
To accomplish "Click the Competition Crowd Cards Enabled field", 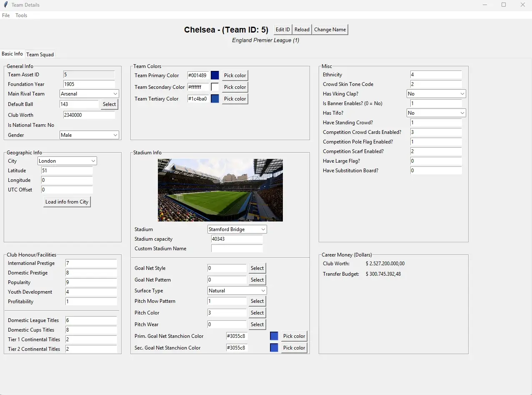I will [436, 132].
